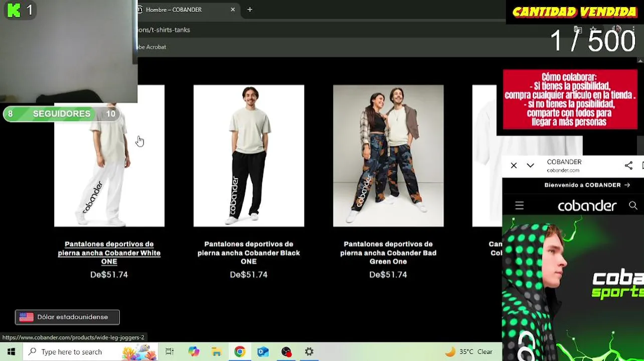Open the Dólar estadounidense currency selector
Screen dimensions: 644x361
click(x=67, y=317)
